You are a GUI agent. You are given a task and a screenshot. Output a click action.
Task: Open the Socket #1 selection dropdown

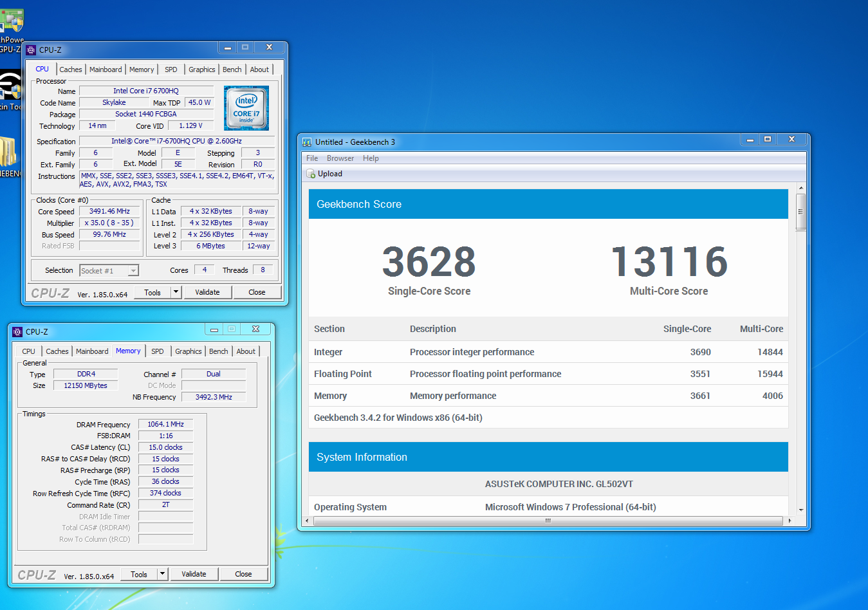tap(109, 271)
